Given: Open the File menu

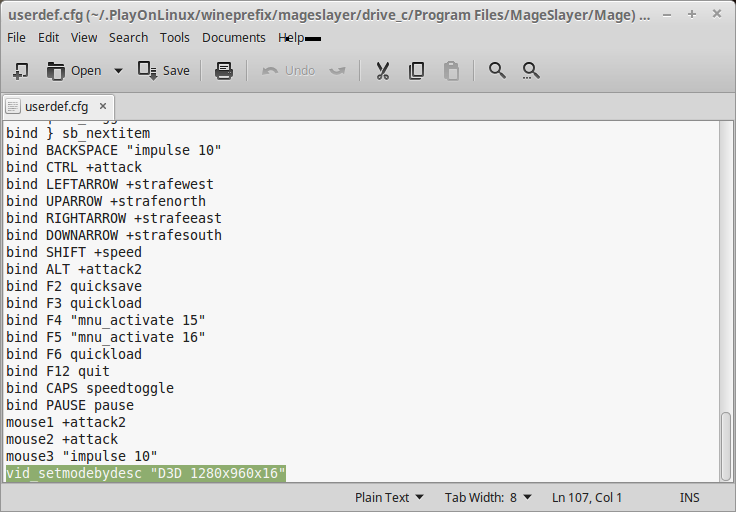Looking at the screenshot, I should (16, 38).
